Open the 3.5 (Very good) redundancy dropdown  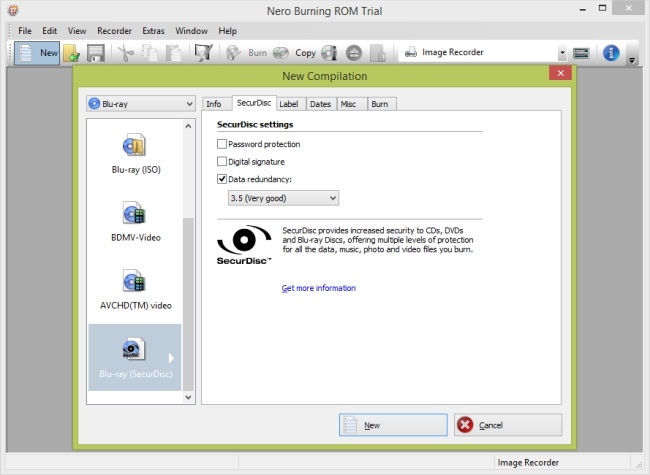coord(283,198)
